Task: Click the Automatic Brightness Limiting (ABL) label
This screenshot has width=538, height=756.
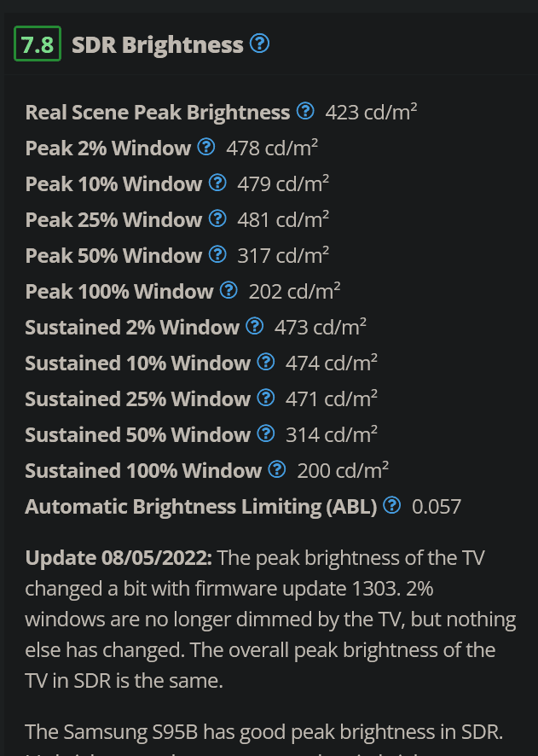Action: (x=200, y=507)
